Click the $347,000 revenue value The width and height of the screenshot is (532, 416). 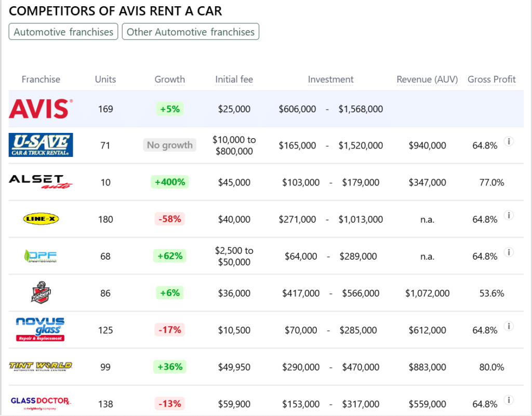pyautogui.click(x=427, y=182)
